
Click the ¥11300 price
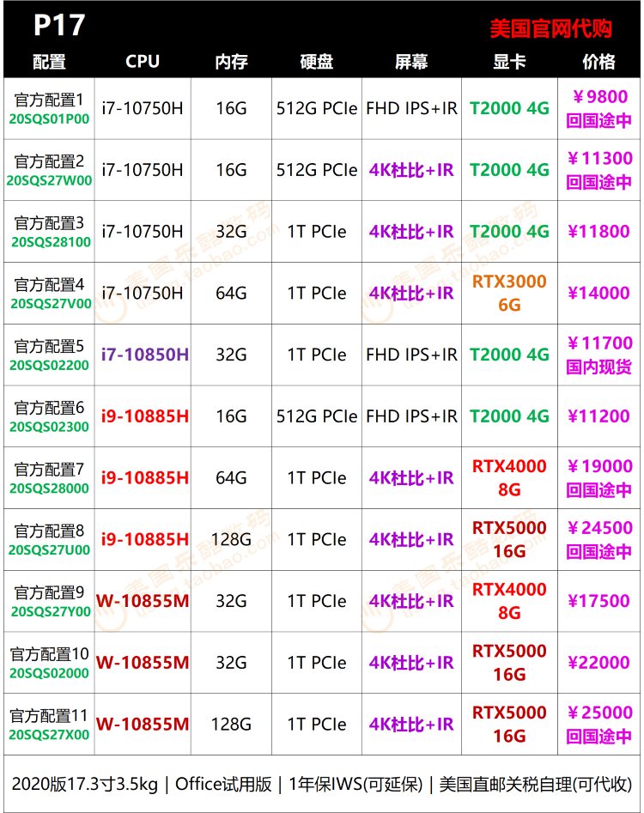599,158
